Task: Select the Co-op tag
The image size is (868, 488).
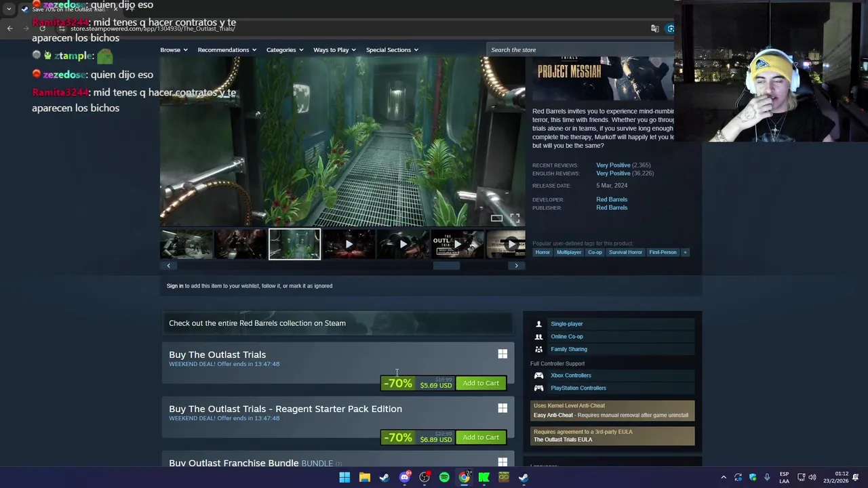Action: point(595,252)
